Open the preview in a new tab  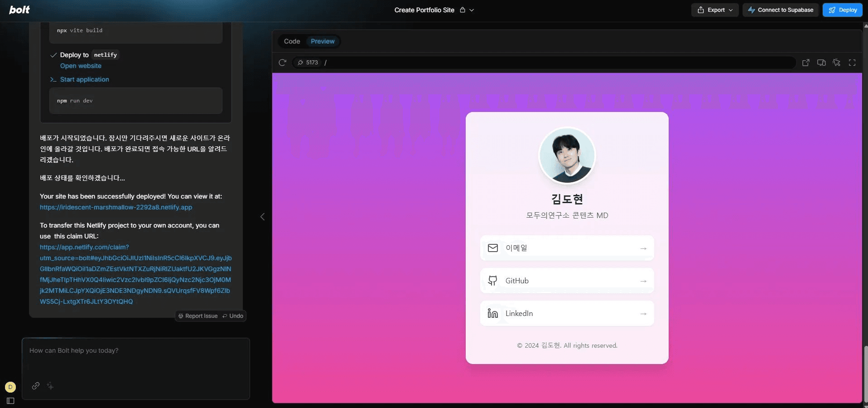pyautogui.click(x=806, y=63)
